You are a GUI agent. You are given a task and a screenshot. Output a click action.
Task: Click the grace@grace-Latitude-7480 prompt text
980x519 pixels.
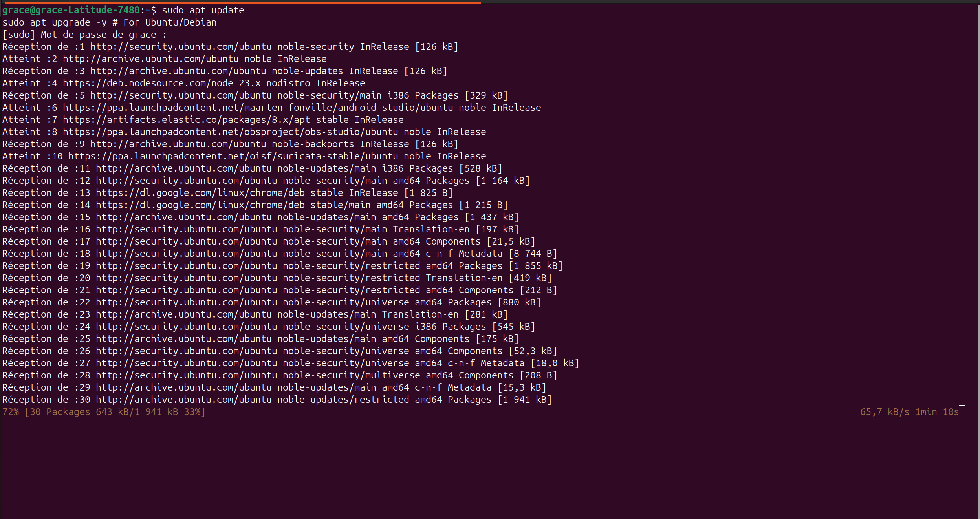click(x=71, y=10)
